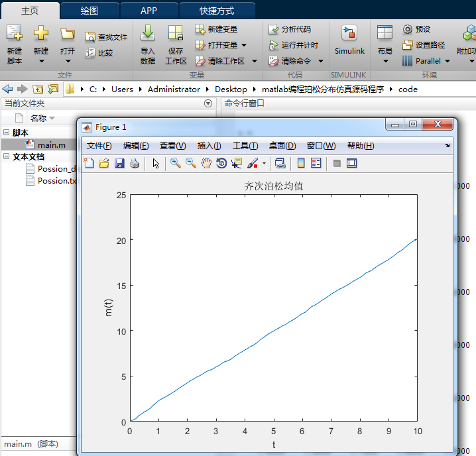This screenshot has height=456, width=476.
Task: Click the Import Data (导入数据) icon
Action: pyautogui.click(x=148, y=32)
